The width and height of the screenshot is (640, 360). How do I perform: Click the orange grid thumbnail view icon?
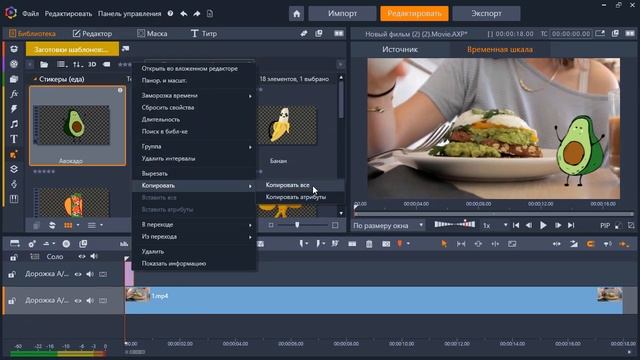click(68, 225)
